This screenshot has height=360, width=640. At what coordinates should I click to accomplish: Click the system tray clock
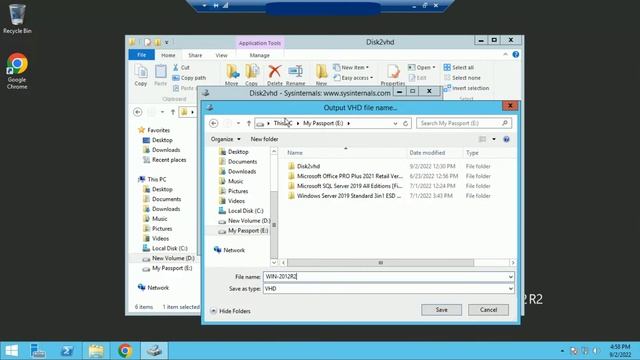(x=620, y=351)
